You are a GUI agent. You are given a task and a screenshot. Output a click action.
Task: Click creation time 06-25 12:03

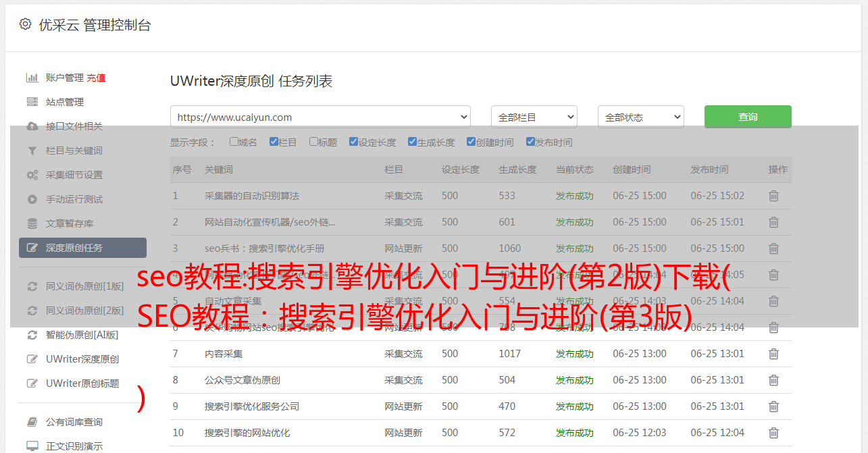tap(640, 433)
